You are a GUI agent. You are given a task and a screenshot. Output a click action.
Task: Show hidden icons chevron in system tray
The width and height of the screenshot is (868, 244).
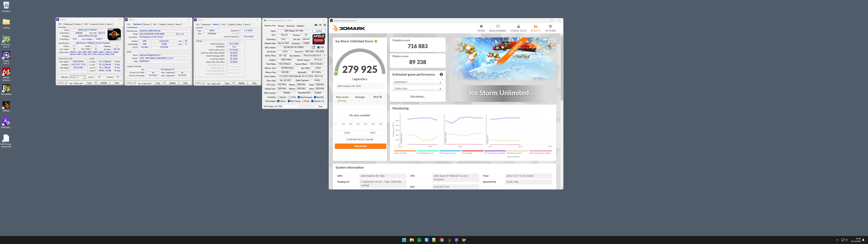tap(837, 240)
